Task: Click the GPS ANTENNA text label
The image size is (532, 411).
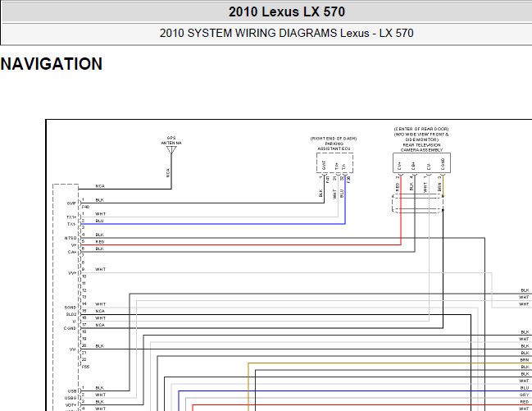Action: pos(171,140)
